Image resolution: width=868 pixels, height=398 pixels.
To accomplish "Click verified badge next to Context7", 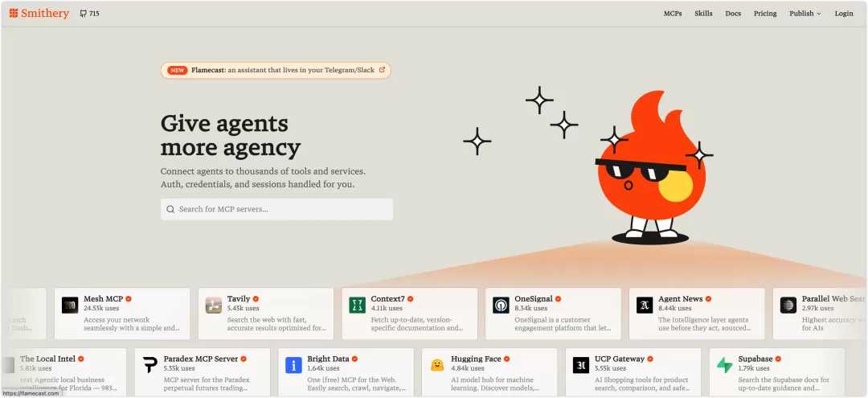I will point(410,299).
